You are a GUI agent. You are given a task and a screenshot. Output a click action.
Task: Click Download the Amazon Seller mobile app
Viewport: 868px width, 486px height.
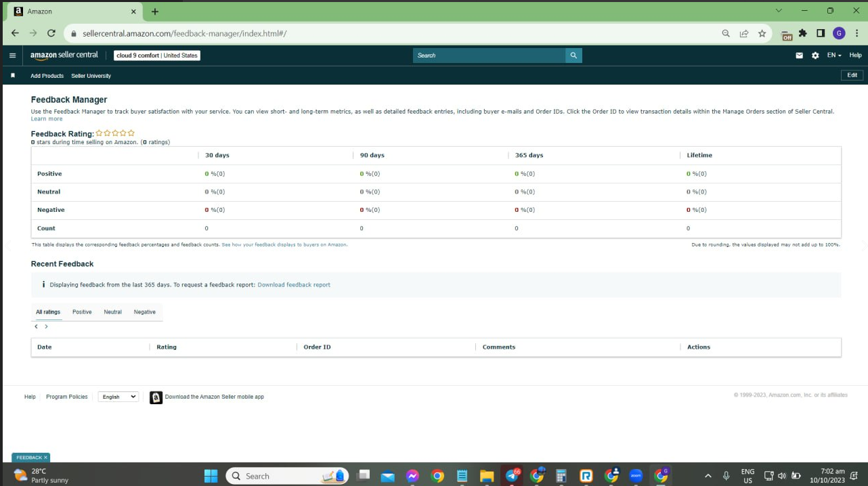[x=215, y=397]
